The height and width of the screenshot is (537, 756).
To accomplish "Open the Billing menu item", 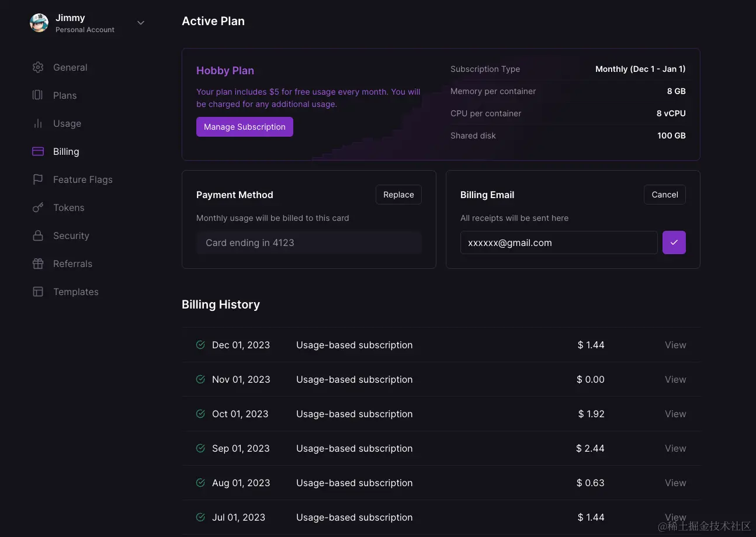I will point(66,151).
